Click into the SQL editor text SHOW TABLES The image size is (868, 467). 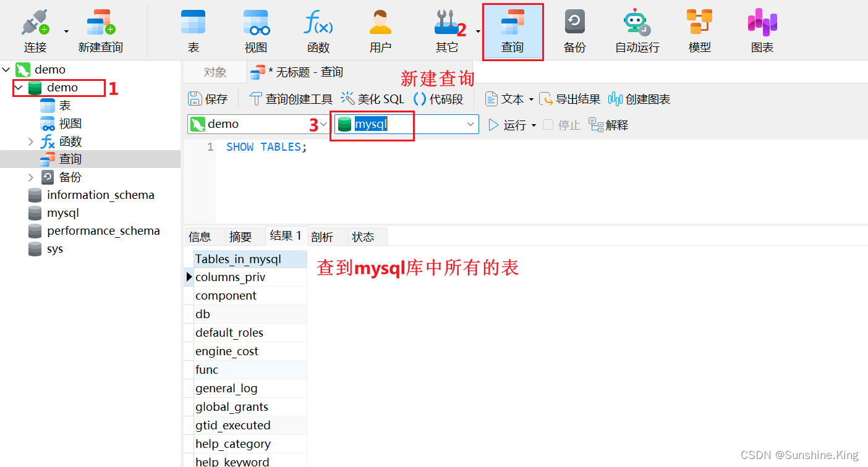266,147
